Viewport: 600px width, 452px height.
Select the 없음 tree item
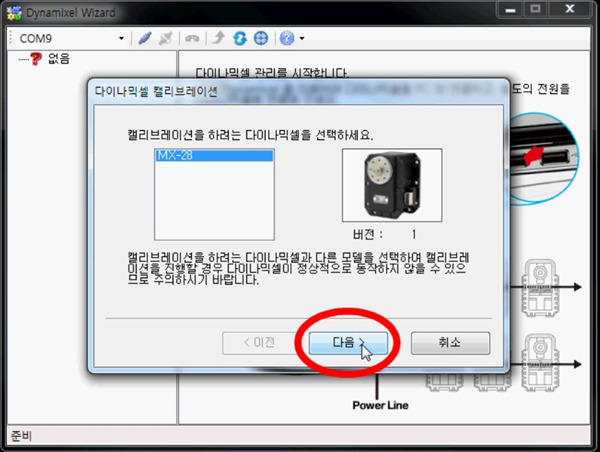click(x=58, y=59)
